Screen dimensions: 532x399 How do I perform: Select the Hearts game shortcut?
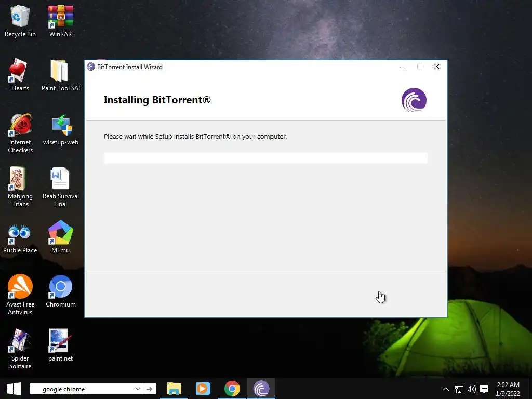(20, 75)
